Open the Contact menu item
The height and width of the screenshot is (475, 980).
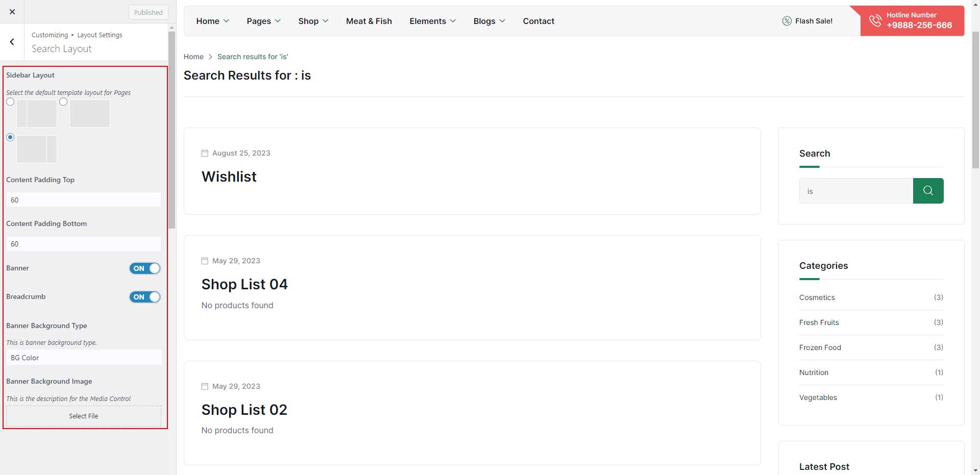(x=538, y=21)
